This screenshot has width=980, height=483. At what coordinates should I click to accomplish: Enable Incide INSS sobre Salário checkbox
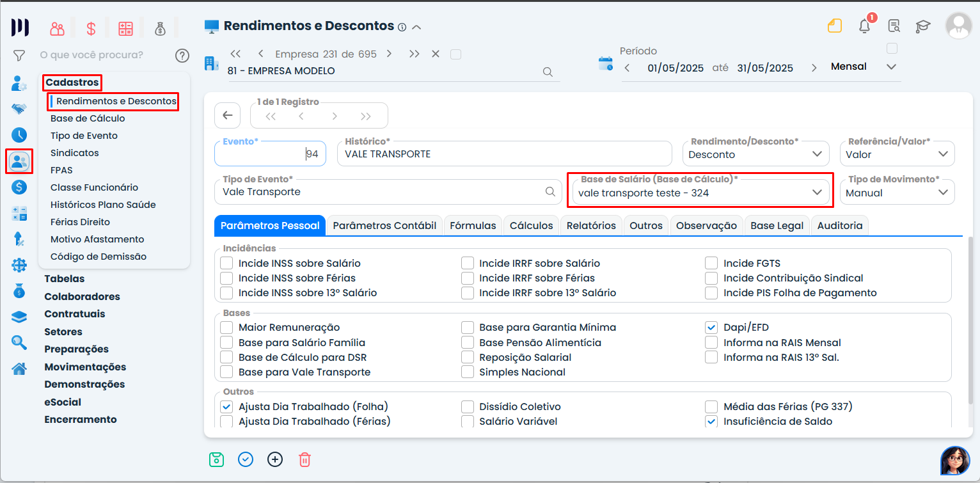tap(226, 263)
